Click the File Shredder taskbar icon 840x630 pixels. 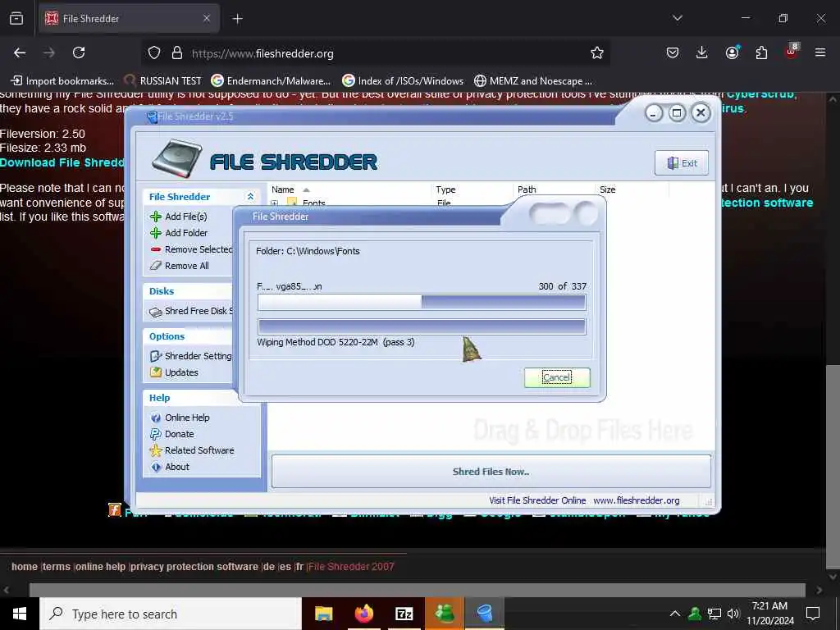[x=484, y=614]
